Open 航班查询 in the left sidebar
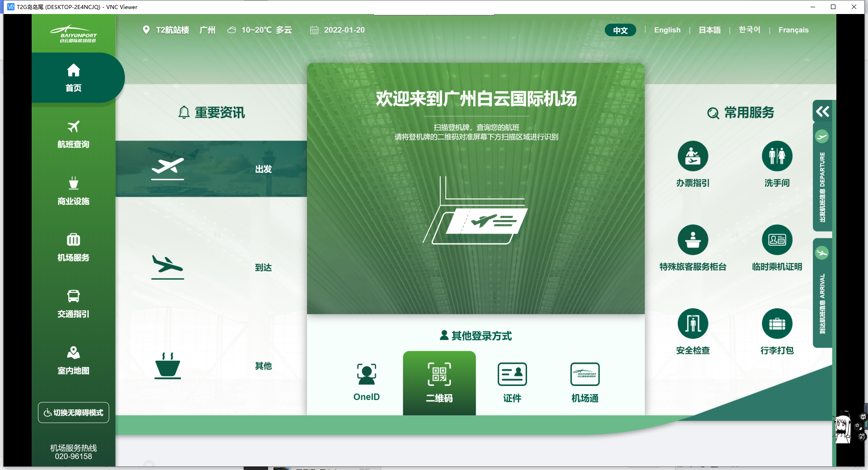Screen dimensions: 868x470 tap(73, 134)
